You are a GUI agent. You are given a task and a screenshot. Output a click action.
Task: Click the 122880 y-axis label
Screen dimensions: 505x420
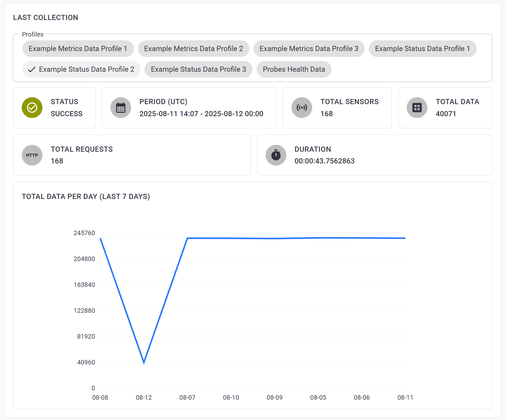pos(84,311)
